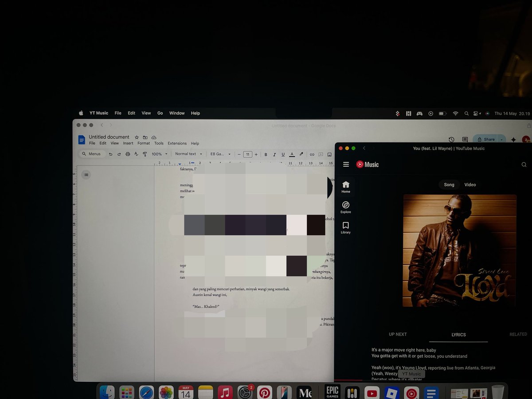Viewport: 532px width, 399px height.
Task: Open Window menu in macOS menu bar
Action: coord(177,113)
